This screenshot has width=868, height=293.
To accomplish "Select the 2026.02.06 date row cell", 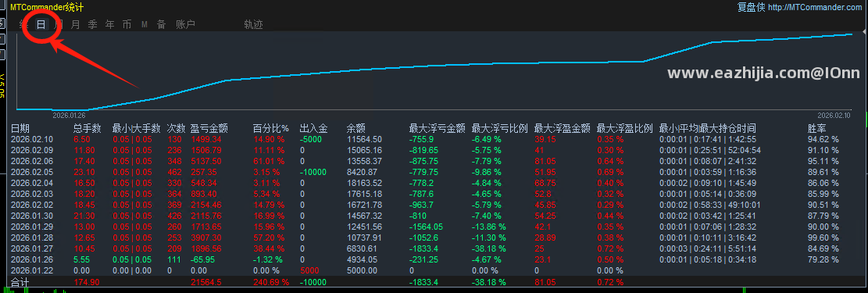I will point(32,161).
